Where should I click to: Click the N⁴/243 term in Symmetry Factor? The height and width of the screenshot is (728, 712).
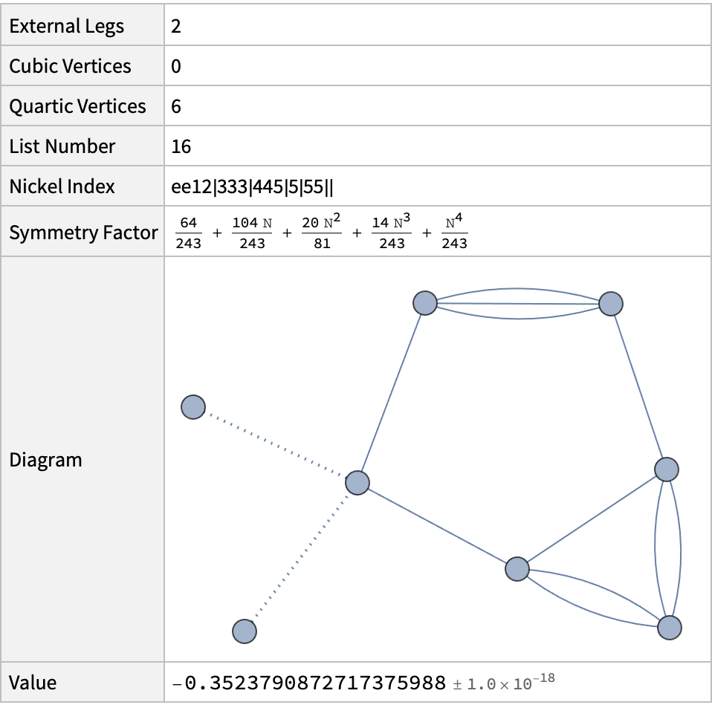coord(454,233)
